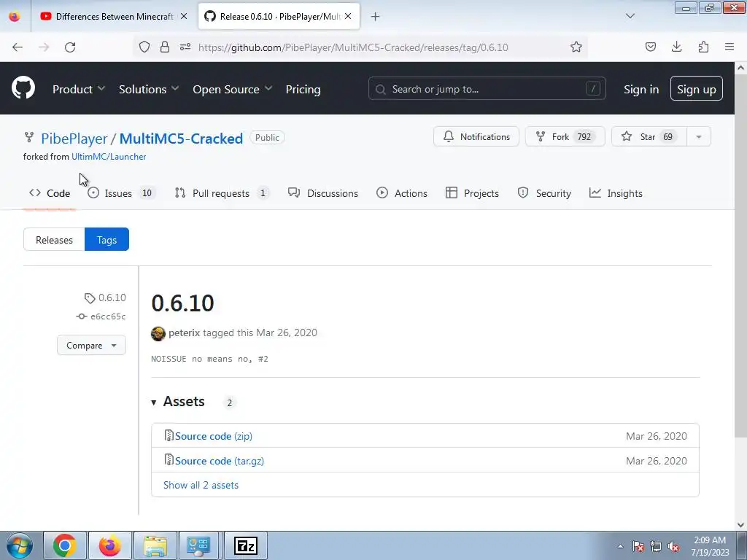Image resolution: width=747 pixels, height=560 pixels.
Task: Open the Pocket save icon
Action: tap(650, 47)
